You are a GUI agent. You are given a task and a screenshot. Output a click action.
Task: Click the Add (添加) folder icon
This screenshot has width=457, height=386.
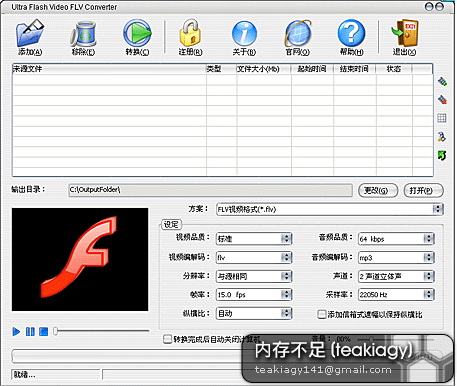[x=30, y=33]
